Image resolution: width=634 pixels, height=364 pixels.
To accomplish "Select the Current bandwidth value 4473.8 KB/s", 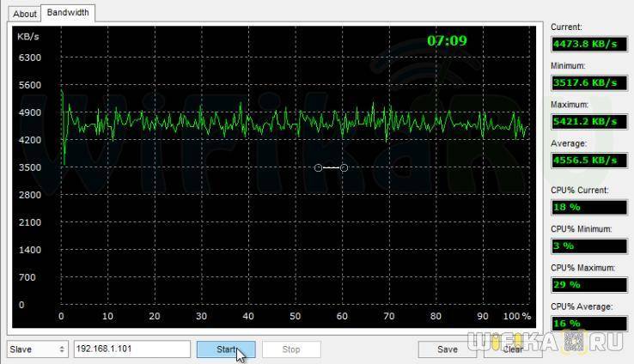I will [x=583, y=44].
